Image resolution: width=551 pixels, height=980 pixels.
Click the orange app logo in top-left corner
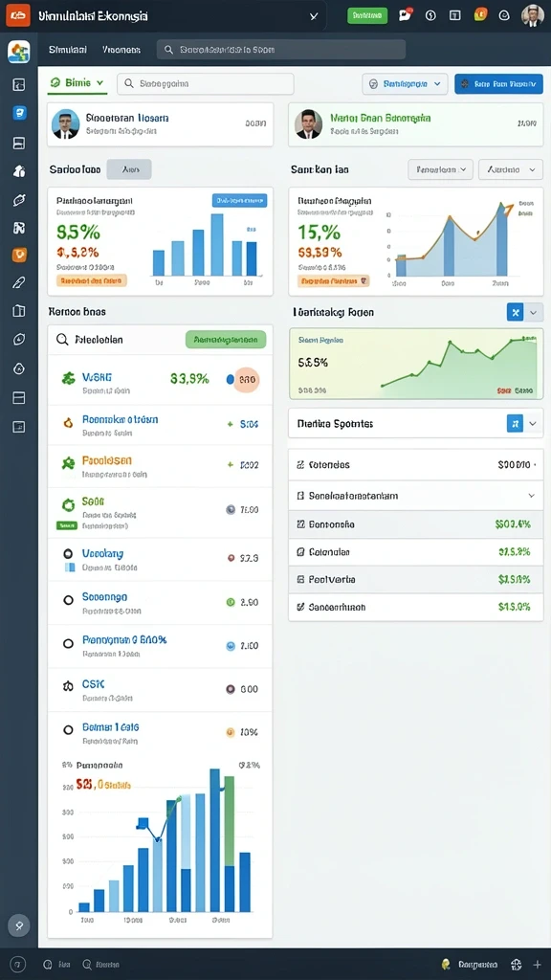(18, 15)
